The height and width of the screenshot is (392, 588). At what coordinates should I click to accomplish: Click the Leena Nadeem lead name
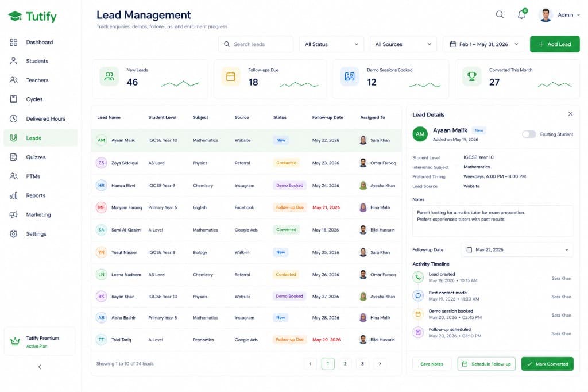click(126, 275)
